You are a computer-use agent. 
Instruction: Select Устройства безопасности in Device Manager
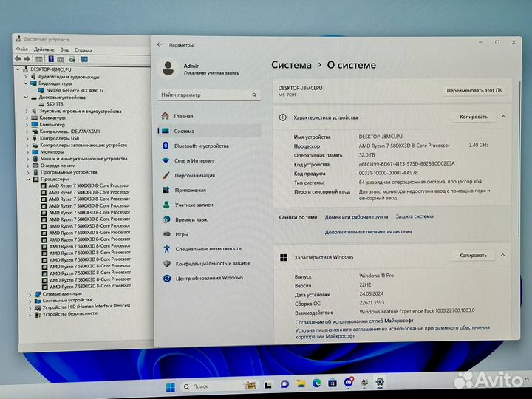coord(69,313)
